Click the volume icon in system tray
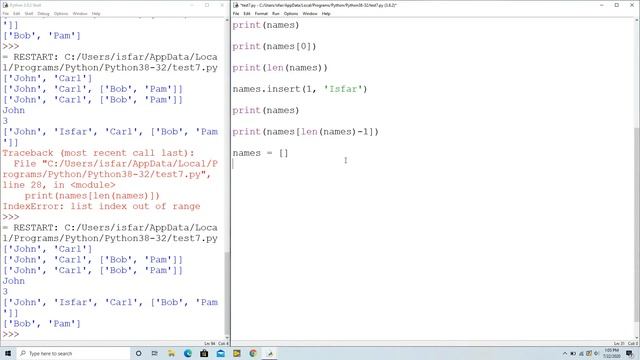 click(596, 353)
